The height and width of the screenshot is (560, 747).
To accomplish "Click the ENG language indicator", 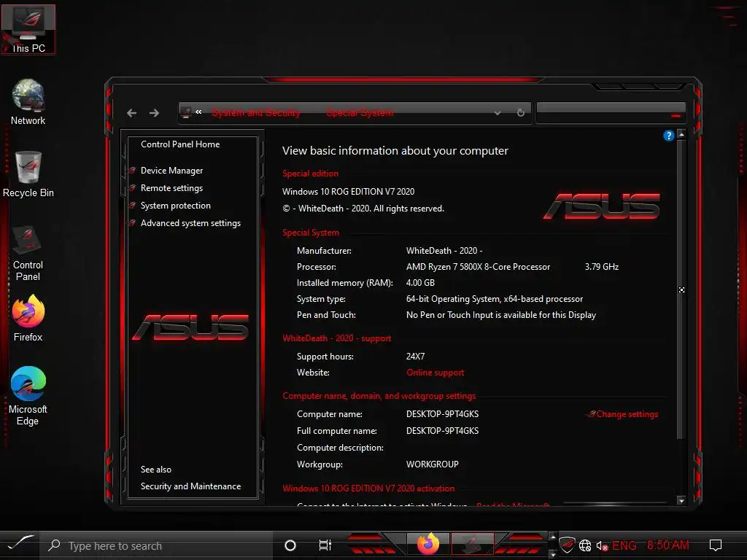I will click(624, 545).
